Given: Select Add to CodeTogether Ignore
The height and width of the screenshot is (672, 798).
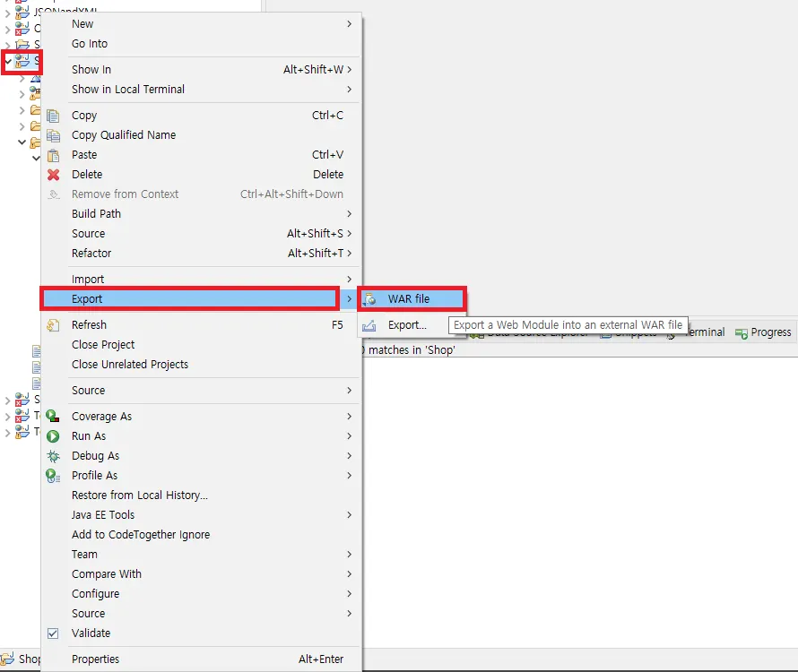Looking at the screenshot, I should click(x=201, y=535).
